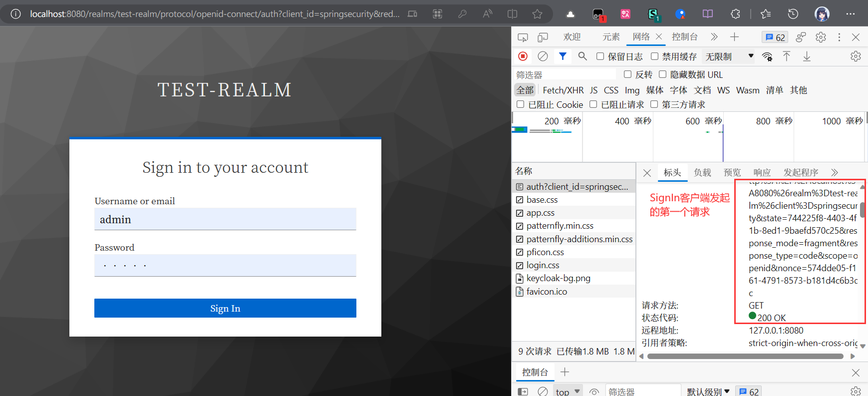Filter requests by 文档 type
This screenshot has height=396, width=868.
coord(702,90)
